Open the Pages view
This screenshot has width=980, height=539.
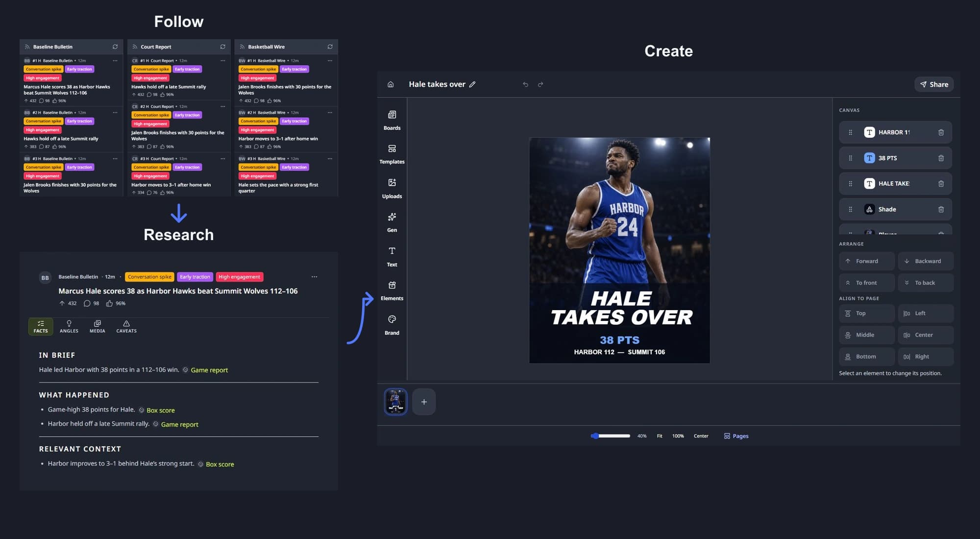click(x=736, y=436)
